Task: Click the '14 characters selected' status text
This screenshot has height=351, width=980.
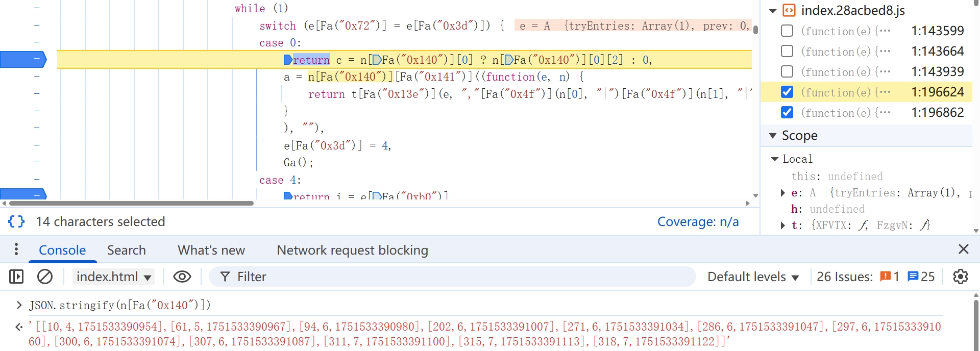Action: 101,221
